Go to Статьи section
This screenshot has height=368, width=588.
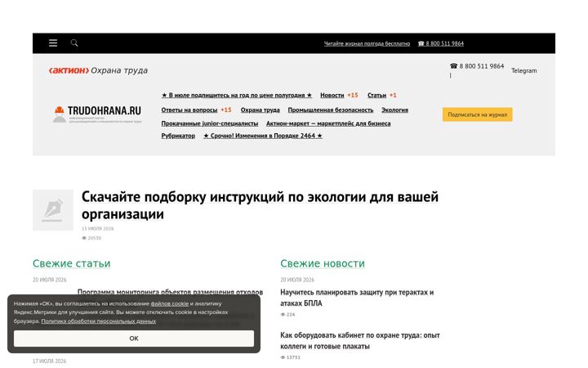[376, 96]
